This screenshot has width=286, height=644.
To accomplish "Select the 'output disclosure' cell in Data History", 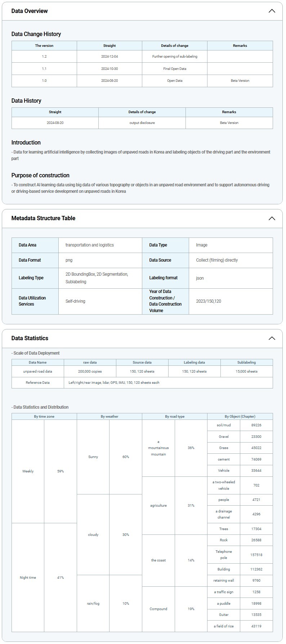I will [142, 123].
